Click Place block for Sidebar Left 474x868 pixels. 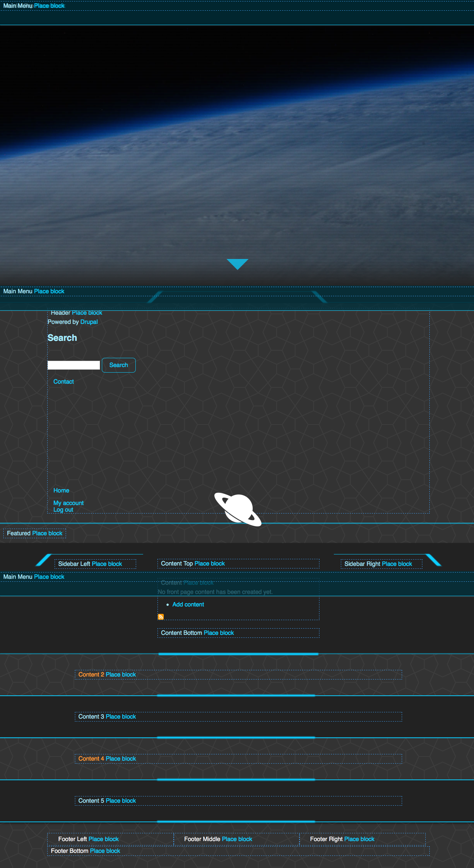[x=107, y=564]
